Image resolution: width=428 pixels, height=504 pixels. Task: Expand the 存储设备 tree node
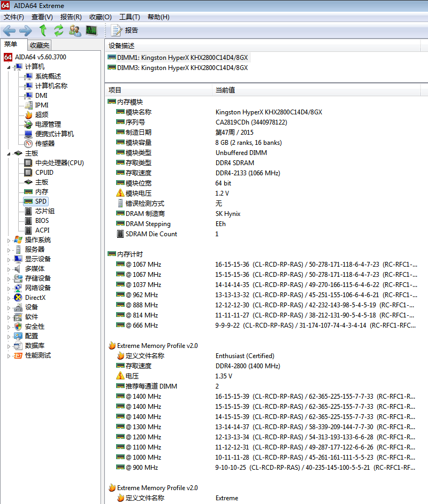coord(9,279)
